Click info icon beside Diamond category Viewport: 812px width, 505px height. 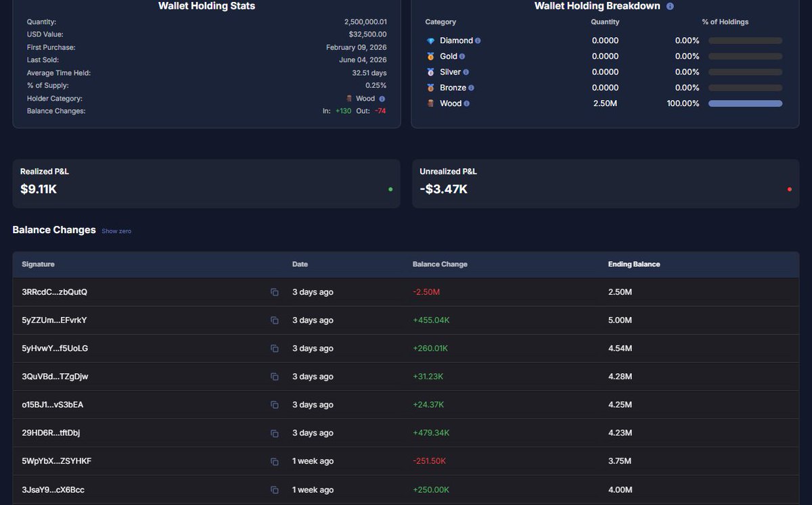[478, 41]
